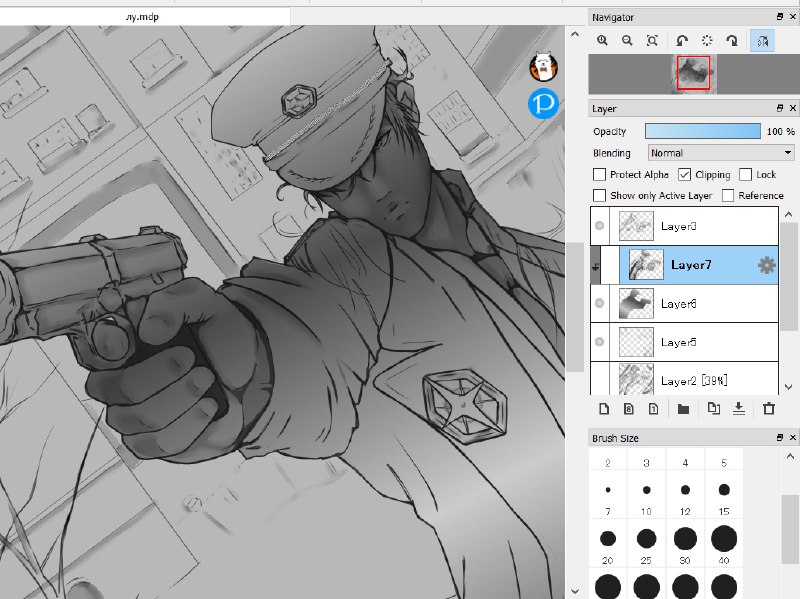Delete the selected layer with trash icon
800x599 pixels.
coord(769,409)
